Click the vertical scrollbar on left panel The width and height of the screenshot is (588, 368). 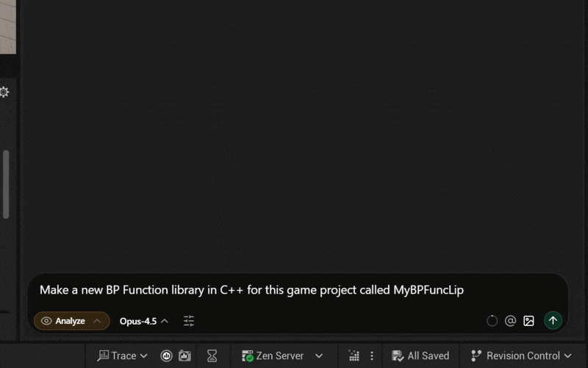6,184
